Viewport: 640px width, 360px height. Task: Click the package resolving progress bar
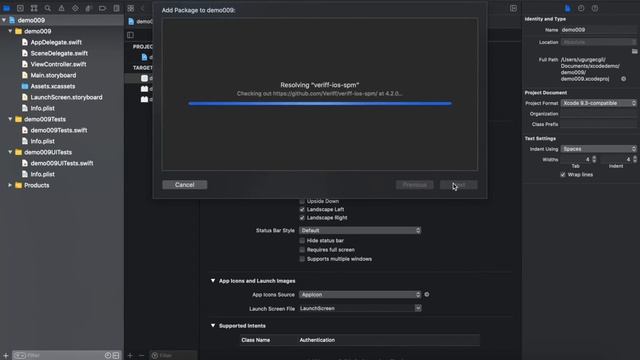point(320,104)
